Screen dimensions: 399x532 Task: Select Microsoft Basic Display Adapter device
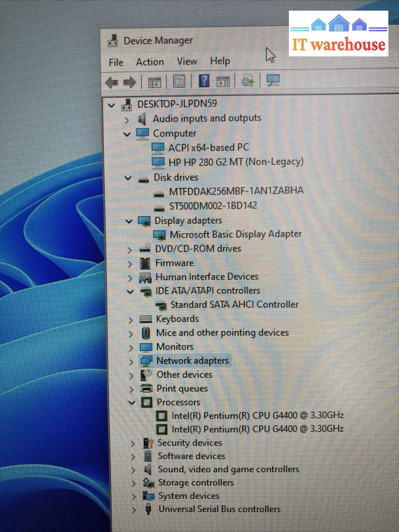click(x=235, y=234)
